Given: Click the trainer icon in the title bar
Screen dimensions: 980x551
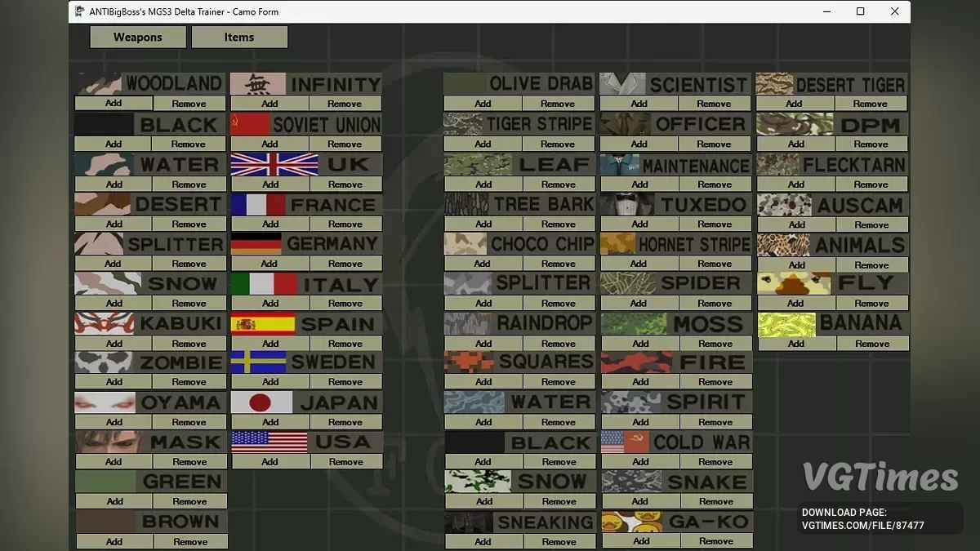Looking at the screenshot, I should tap(78, 11).
